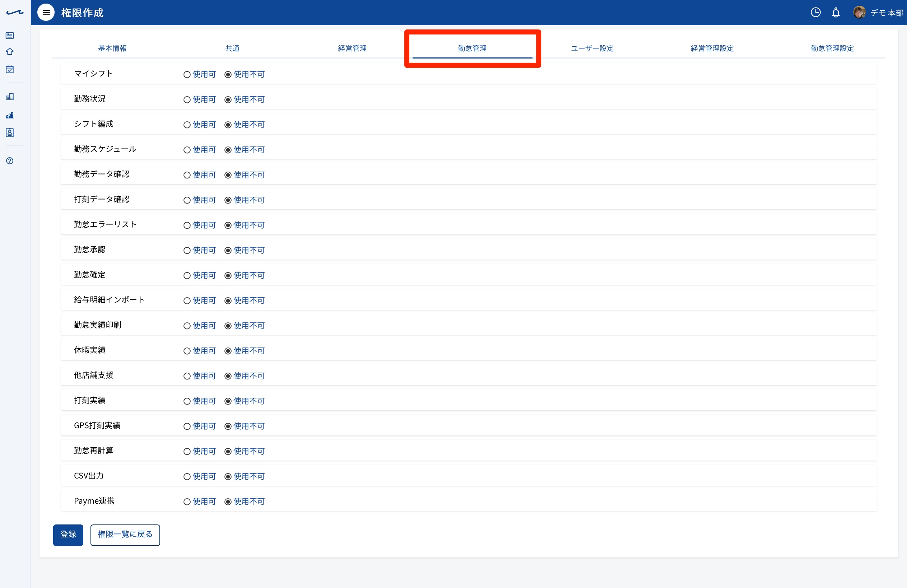Viewport: 907px width, 588px height.
Task: Switch to the 勤怠管理設定 tab
Action: (832, 48)
